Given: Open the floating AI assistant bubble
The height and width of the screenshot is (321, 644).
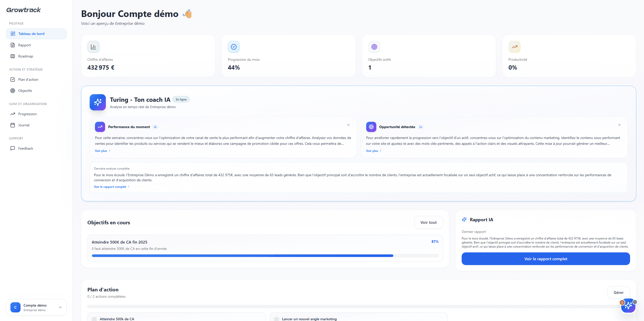Looking at the screenshot, I should coord(628,306).
